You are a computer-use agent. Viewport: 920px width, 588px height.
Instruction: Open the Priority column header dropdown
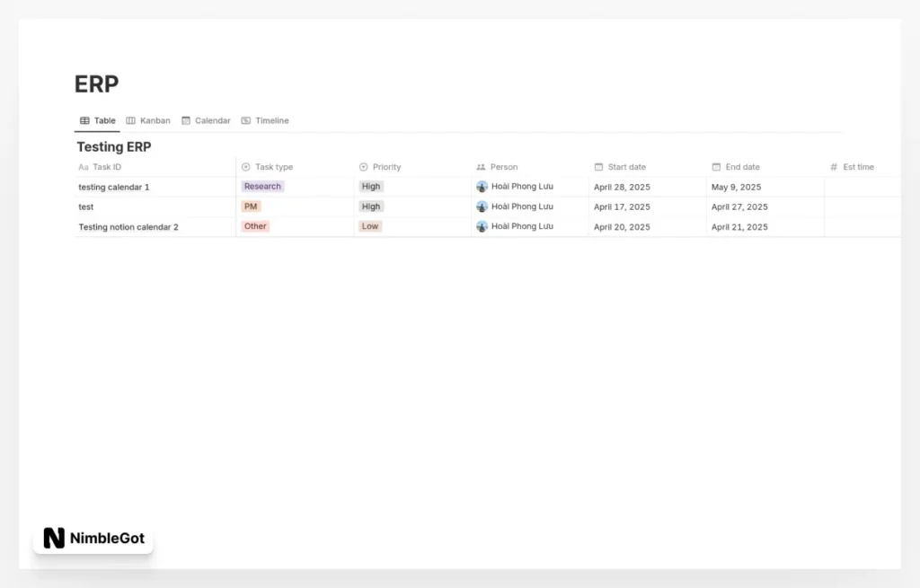tap(386, 167)
